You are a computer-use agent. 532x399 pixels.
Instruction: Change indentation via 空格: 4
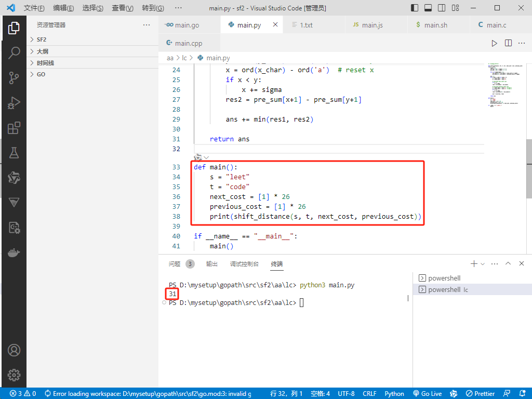tap(320, 394)
